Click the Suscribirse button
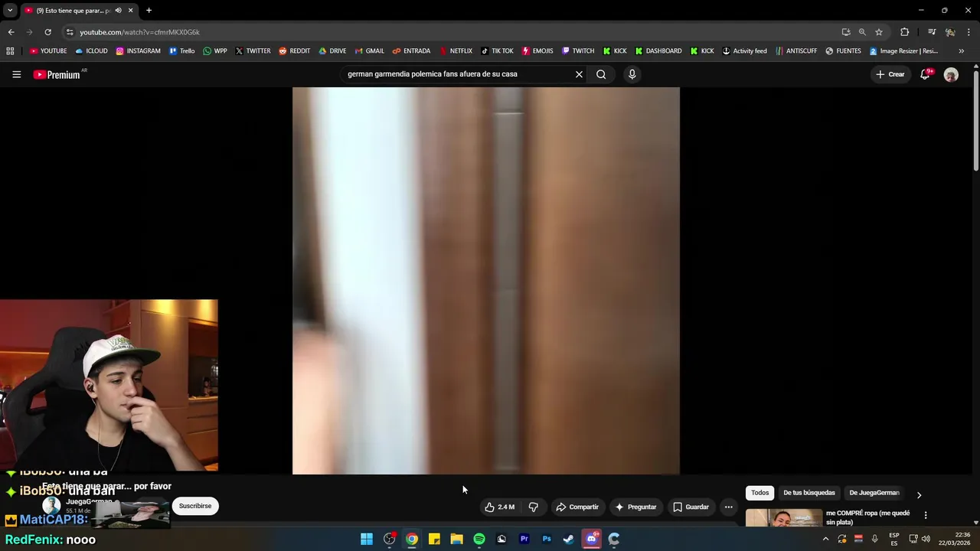Screen dimensions: 980x551 tap(195, 506)
